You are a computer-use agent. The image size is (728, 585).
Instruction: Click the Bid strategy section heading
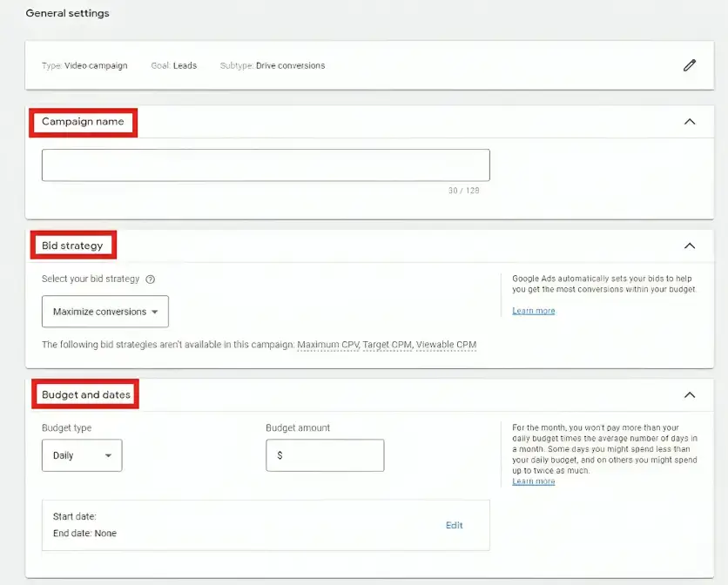[x=72, y=245]
